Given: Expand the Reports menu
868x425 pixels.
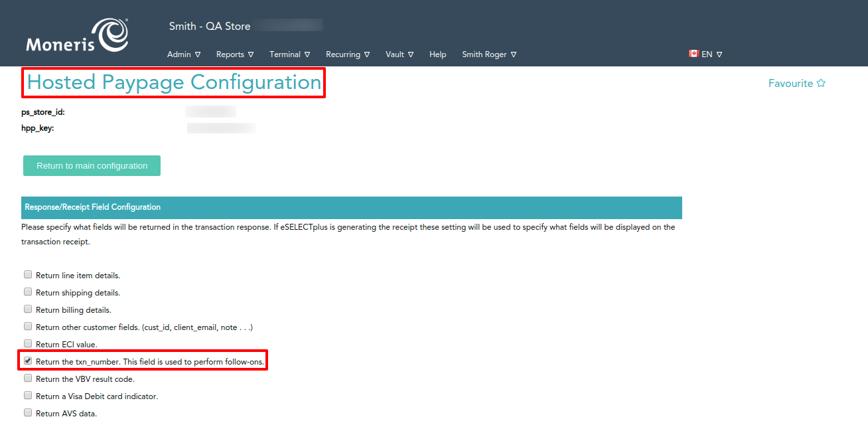Looking at the screenshot, I should [x=235, y=54].
